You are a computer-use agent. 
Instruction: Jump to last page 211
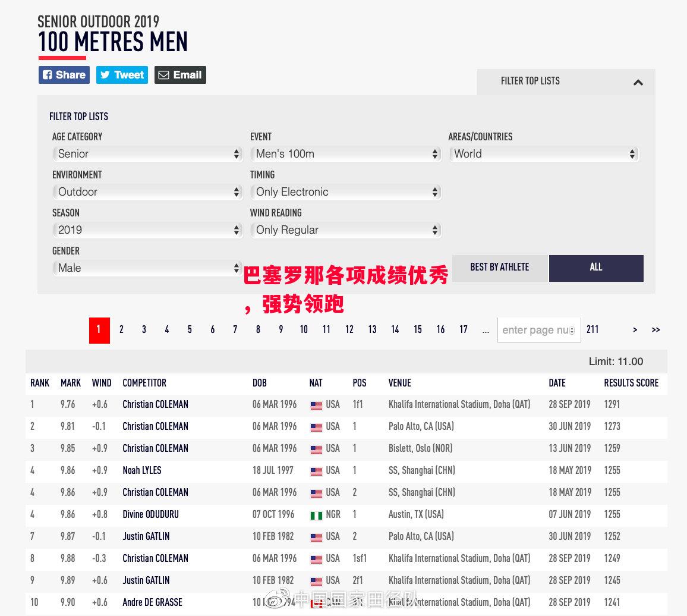click(593, 330)
